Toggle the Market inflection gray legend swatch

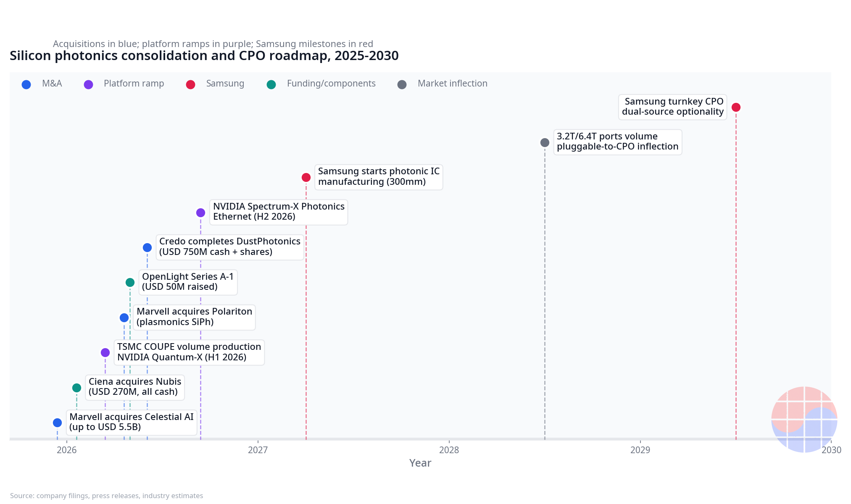[402, 84]
